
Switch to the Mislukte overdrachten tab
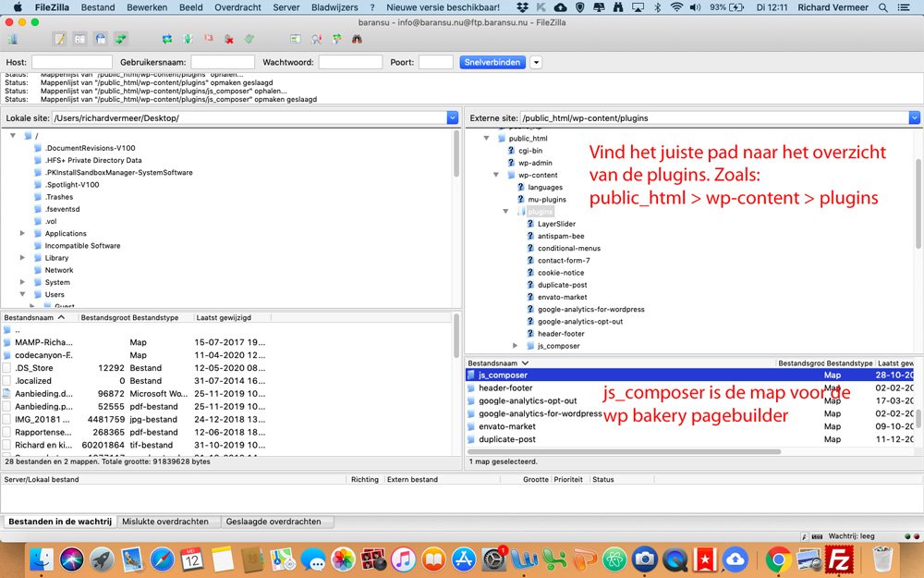pyautogui.click(x=165, y=522)
